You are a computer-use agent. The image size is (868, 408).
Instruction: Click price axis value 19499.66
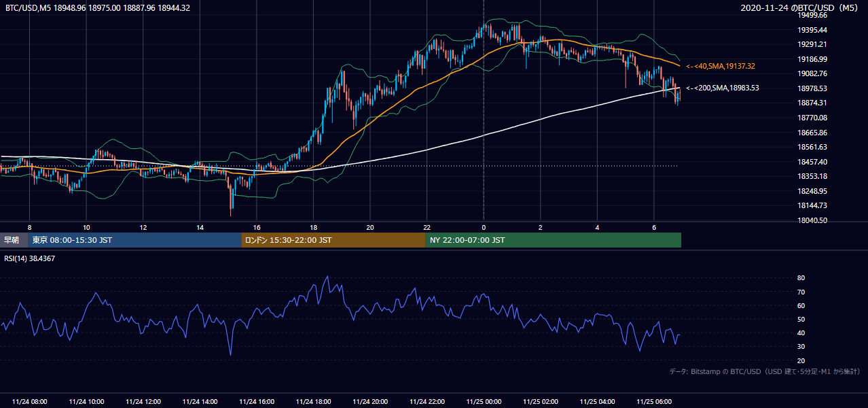pyautogui.click(x=813, y=15)
